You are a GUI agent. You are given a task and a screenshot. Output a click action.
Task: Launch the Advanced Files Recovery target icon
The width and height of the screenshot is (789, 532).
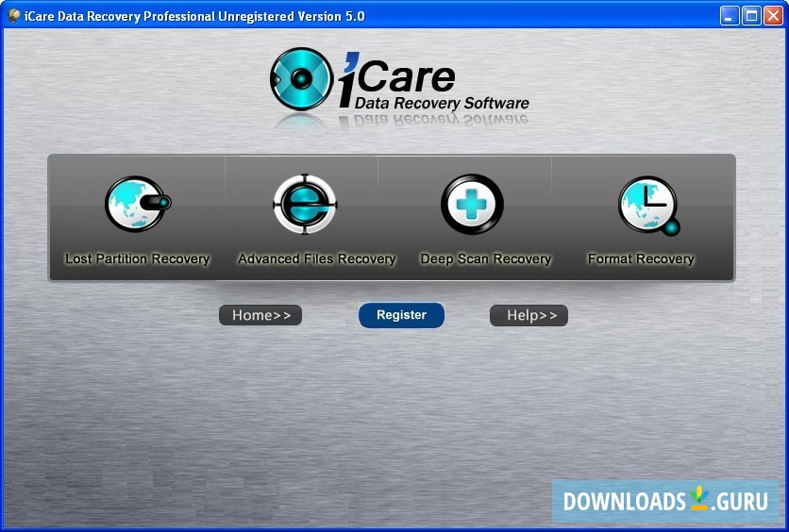(305, 204)
